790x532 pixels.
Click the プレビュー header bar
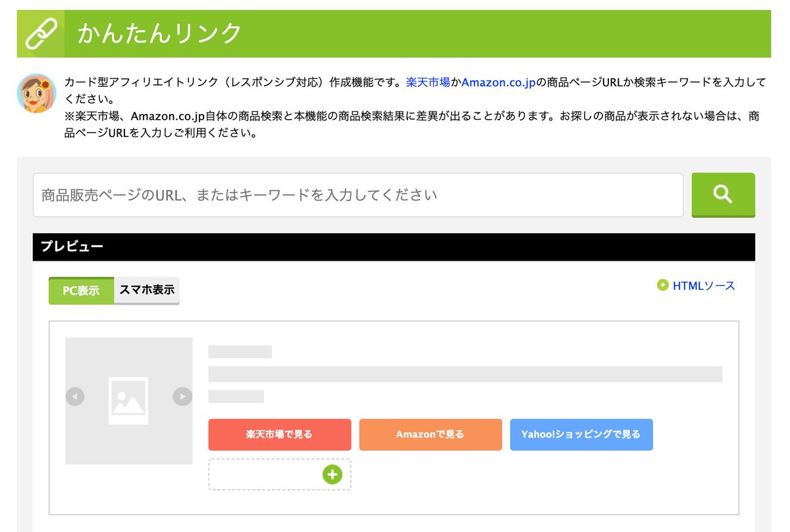(x=394, y=247)
